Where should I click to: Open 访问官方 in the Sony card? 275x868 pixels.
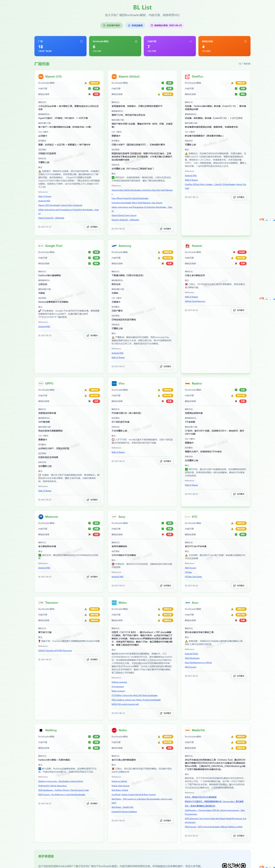point(166,586)
